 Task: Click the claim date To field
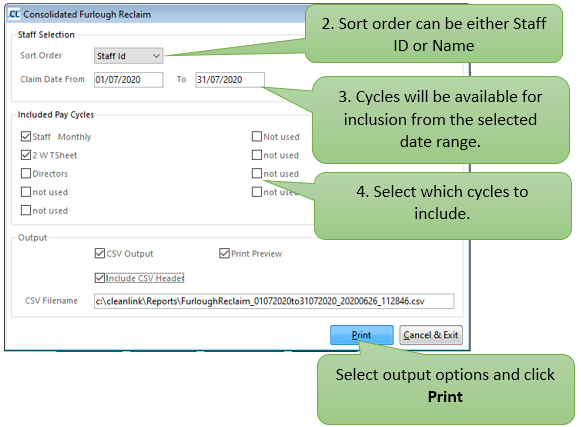point(230,80)
